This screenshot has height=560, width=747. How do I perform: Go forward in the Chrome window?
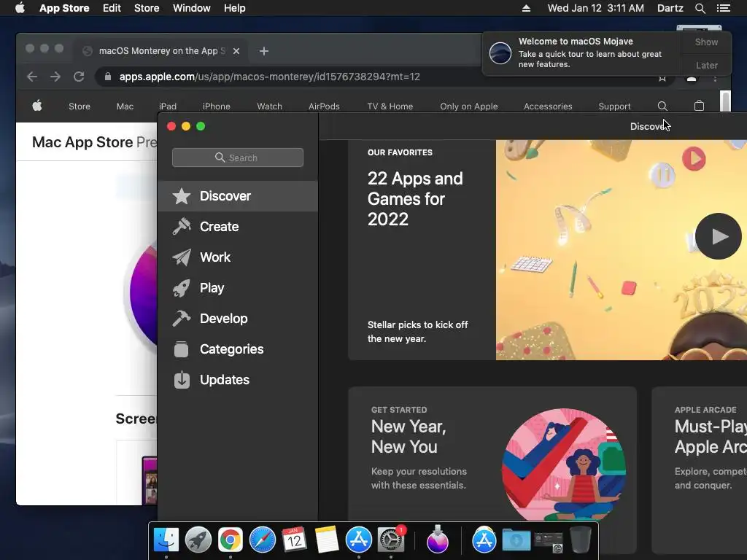(x=55, y=77)
